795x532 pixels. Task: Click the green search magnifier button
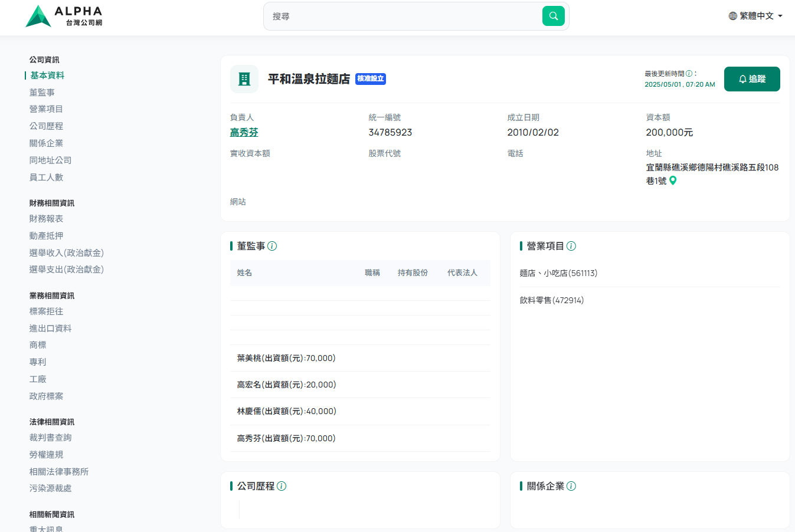pyautogui.click(x=554, y=16)
